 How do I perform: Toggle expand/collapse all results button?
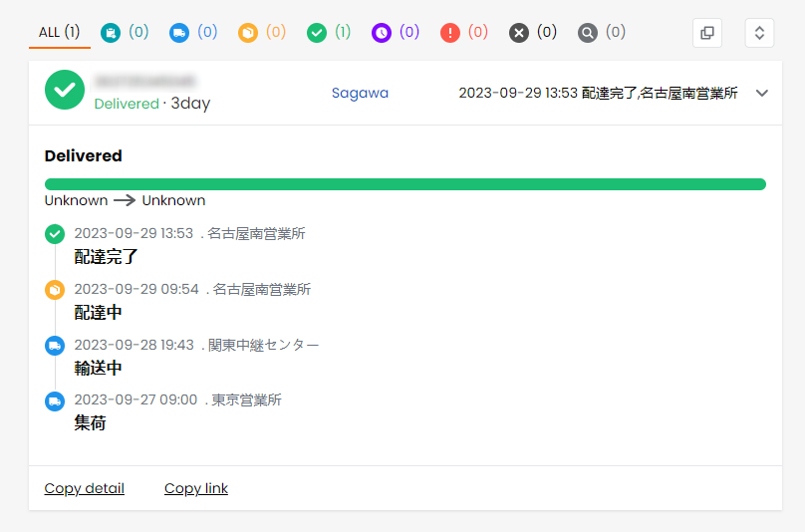click(759, 33)
